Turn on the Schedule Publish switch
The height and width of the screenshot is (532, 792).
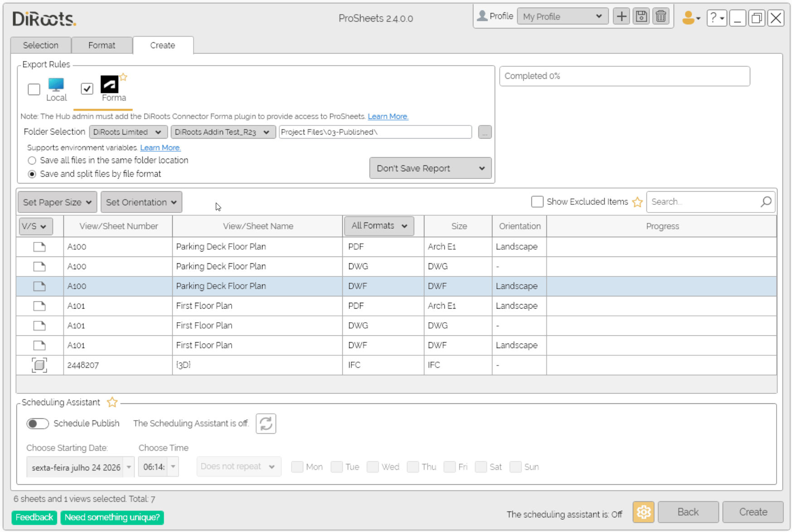(x=37, y=424)
